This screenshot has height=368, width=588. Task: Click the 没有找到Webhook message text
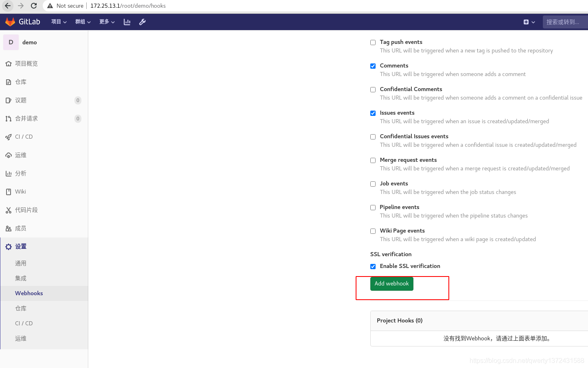pyautogui.click(x=498, y=339)
